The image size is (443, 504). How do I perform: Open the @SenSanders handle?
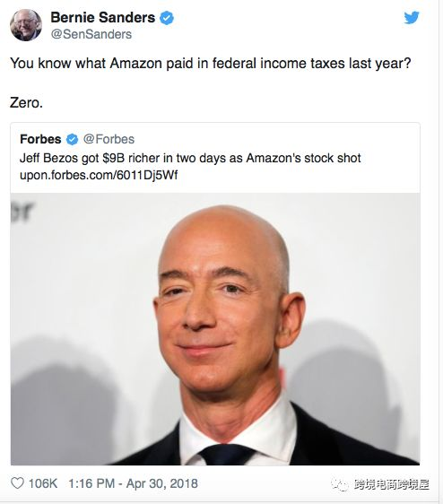coord(91,34)
